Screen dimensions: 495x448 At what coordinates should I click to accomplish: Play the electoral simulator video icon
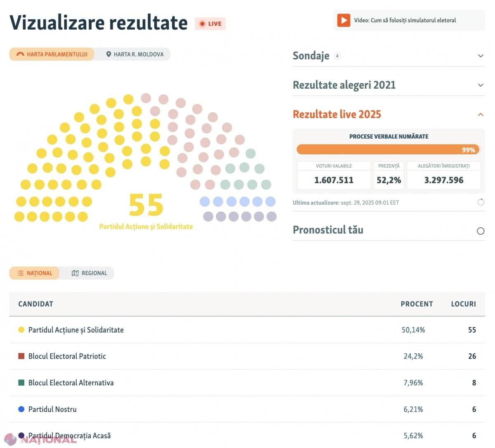(x=344, y=20)
